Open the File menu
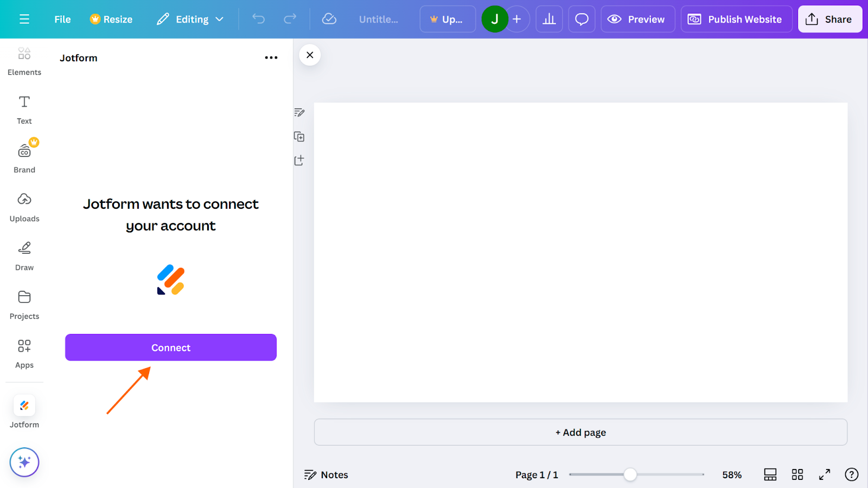This screenshot has height=488, width=868. (x=62, y=19)
